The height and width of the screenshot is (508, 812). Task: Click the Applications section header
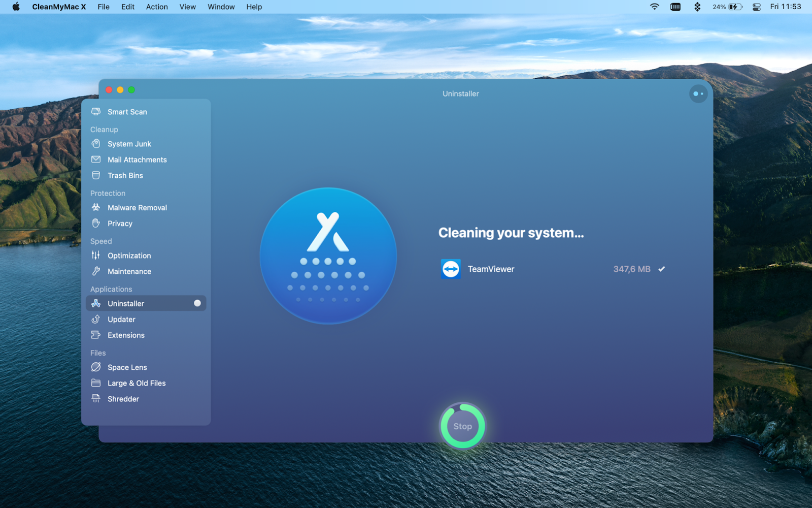111,289
